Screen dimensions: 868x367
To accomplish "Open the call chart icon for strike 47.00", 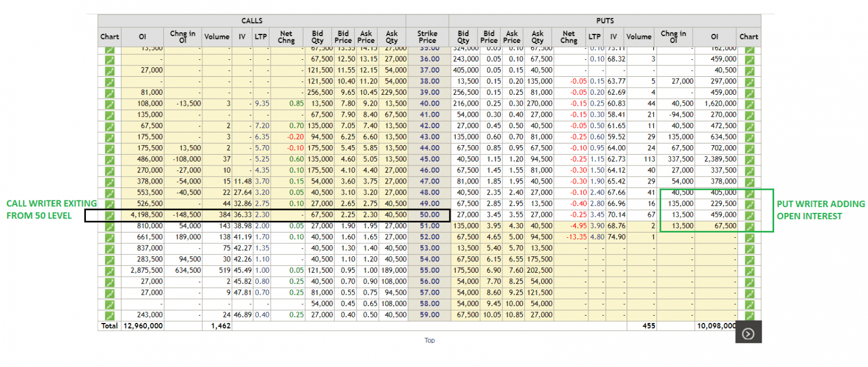I will [x=109, y=181].
